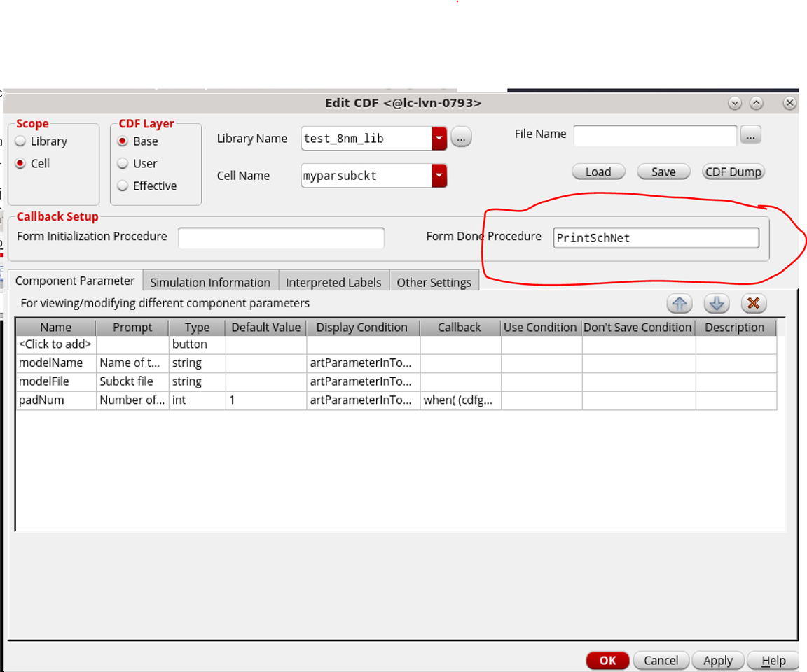Screen dimensions: 807x672
Task: Select the User CDF layer option
Action: coord(123,164)
